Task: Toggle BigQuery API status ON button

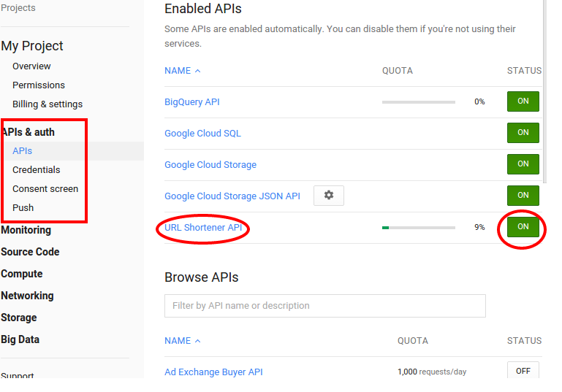Action: pos(523,101)
